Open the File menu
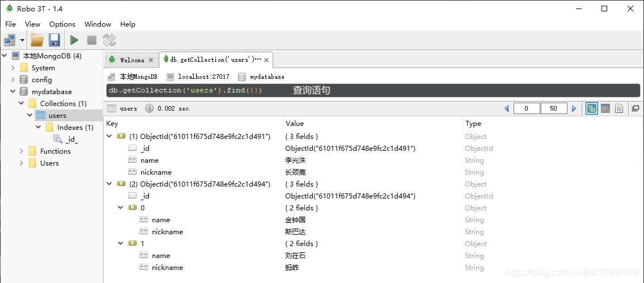The height and width of the screenshot is (283, 644). tap(11, 24)
